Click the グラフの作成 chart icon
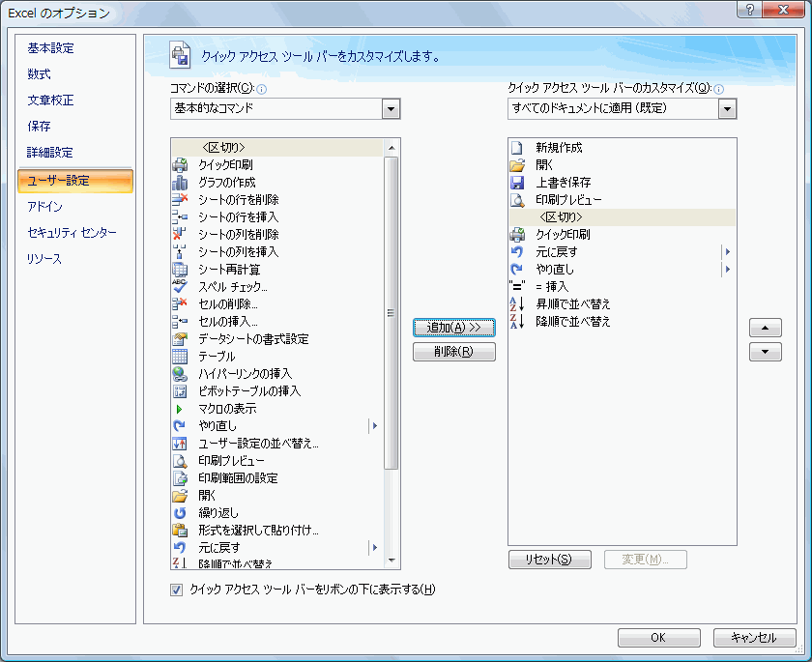812x662 pixels. (180, 183)
